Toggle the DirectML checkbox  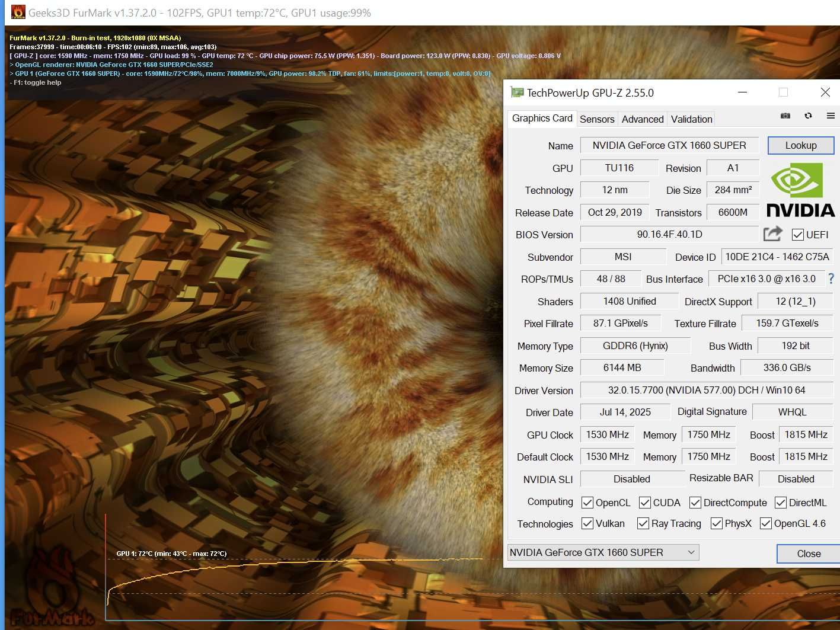coord(781,503)
